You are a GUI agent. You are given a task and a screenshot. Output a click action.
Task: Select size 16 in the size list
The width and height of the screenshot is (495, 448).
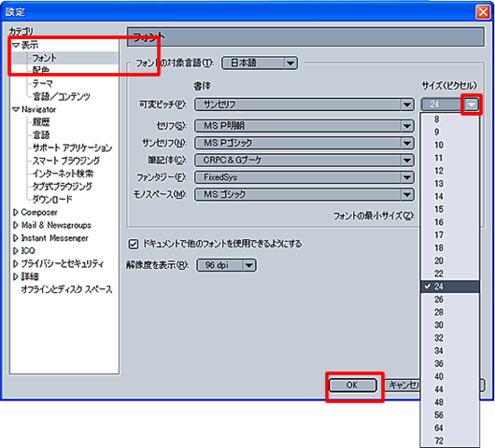pos(450,222)
